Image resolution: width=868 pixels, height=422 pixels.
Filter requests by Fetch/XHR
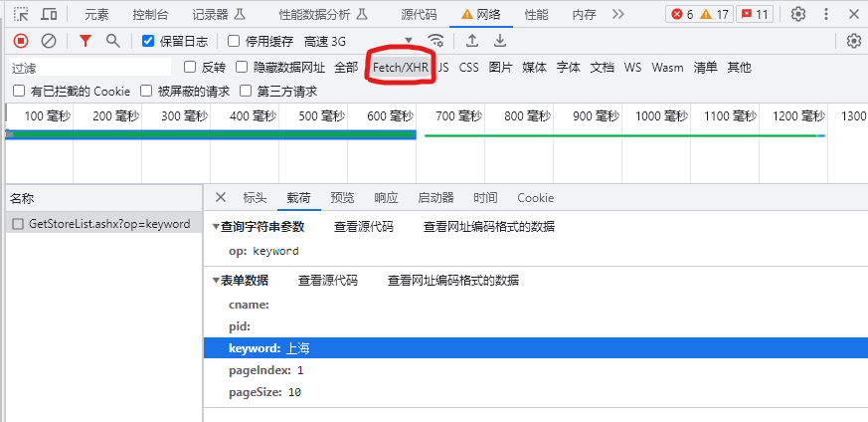(401, 68)
